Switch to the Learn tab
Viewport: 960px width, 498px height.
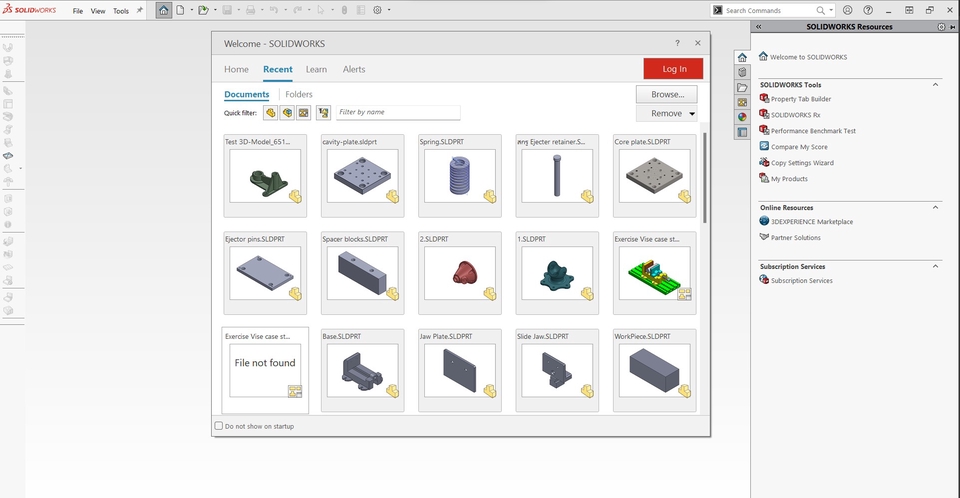pos(317,69)
